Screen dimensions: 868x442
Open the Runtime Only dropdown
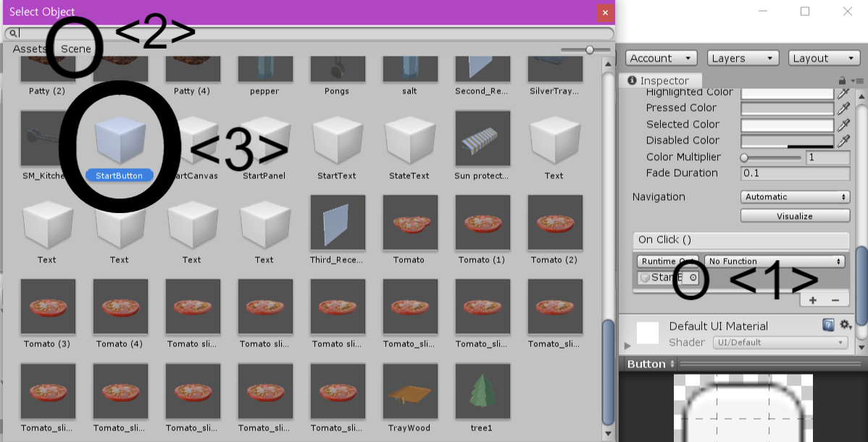(x=667, y=261)
